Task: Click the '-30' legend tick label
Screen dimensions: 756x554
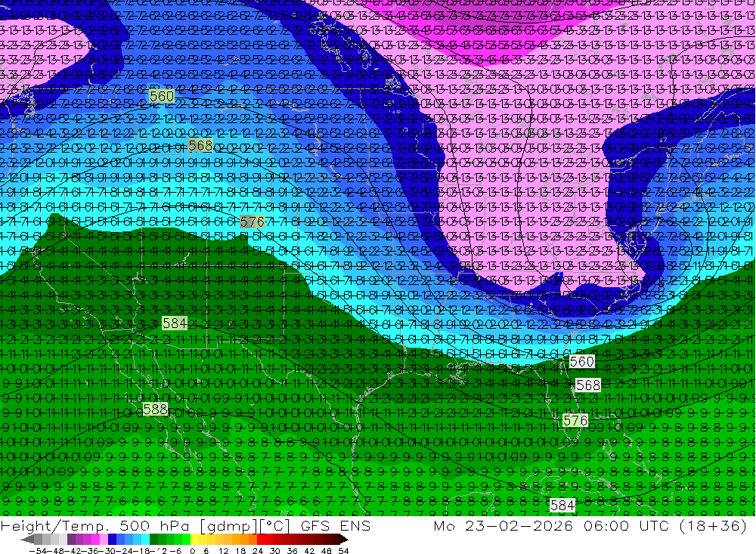Action: click(x=108, y=551)
